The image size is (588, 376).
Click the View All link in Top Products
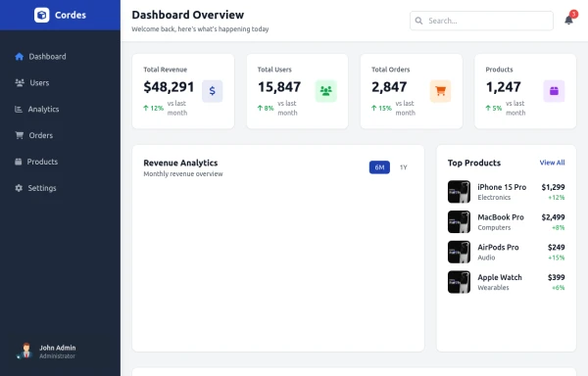552,163
